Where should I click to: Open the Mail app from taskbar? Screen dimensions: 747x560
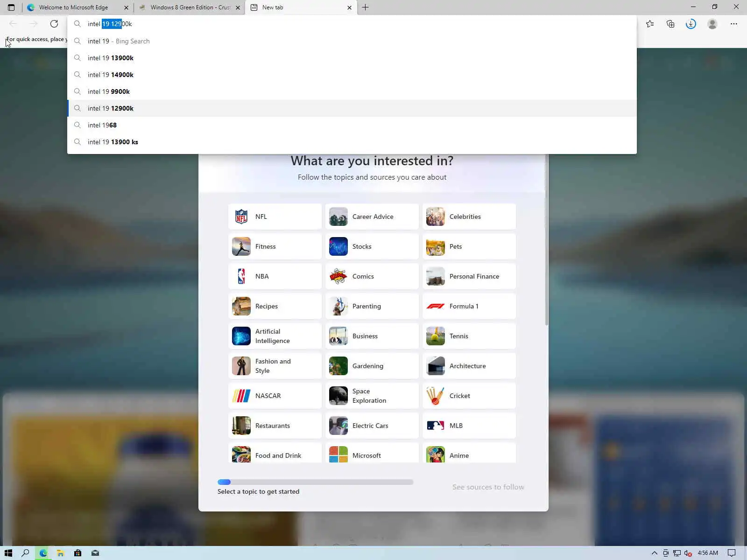tap(95, 553)
